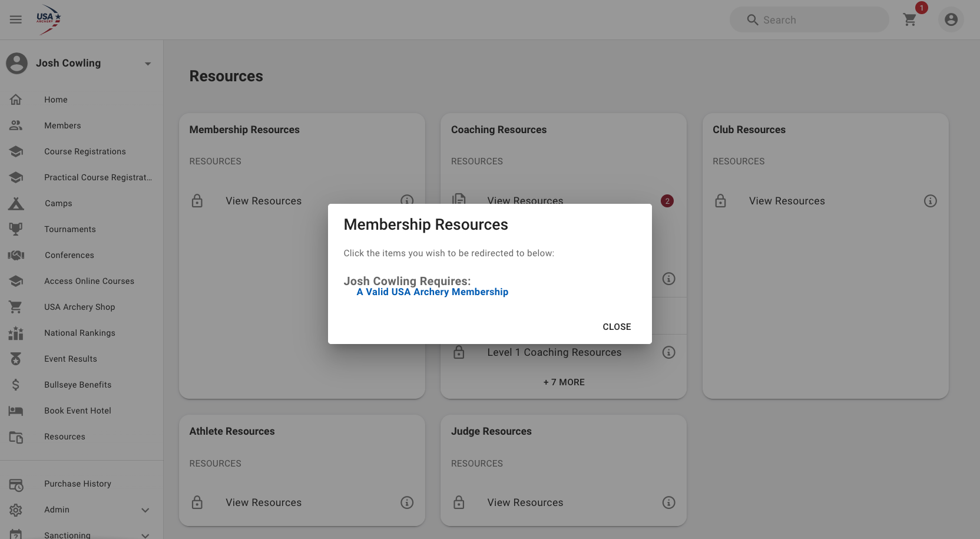
Task: Click the Purchase History card icon
Action: [x=16, y=485]
